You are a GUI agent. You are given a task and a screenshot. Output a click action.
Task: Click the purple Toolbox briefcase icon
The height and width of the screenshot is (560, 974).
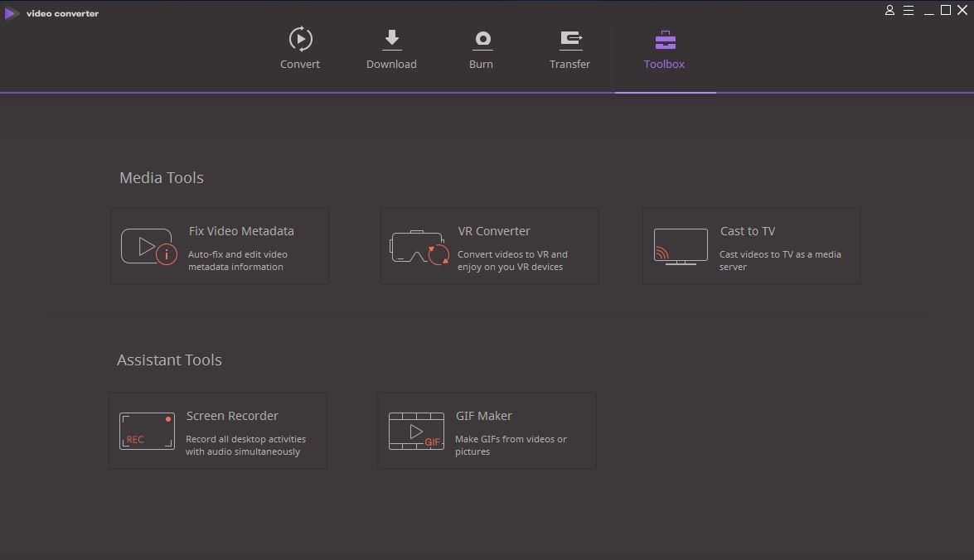(x=665, y=39)
